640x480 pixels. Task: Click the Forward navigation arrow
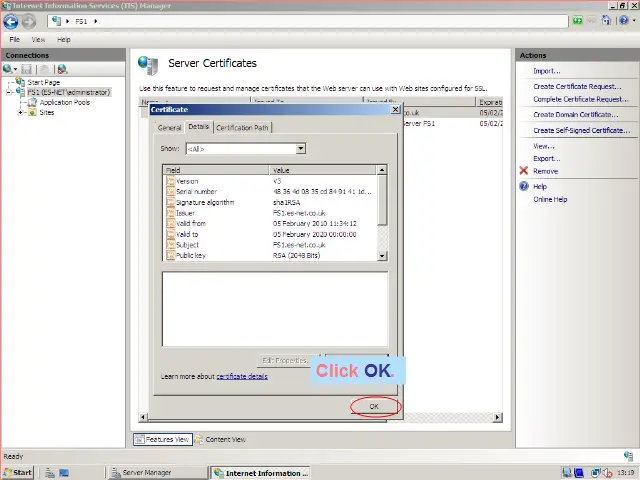29,22
